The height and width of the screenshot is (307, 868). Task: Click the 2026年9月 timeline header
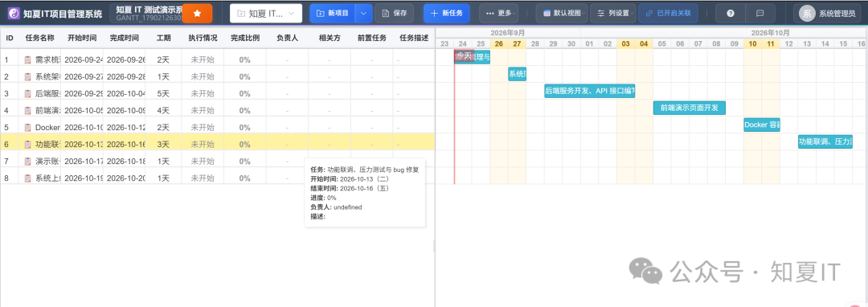click(x=508, y=33)
